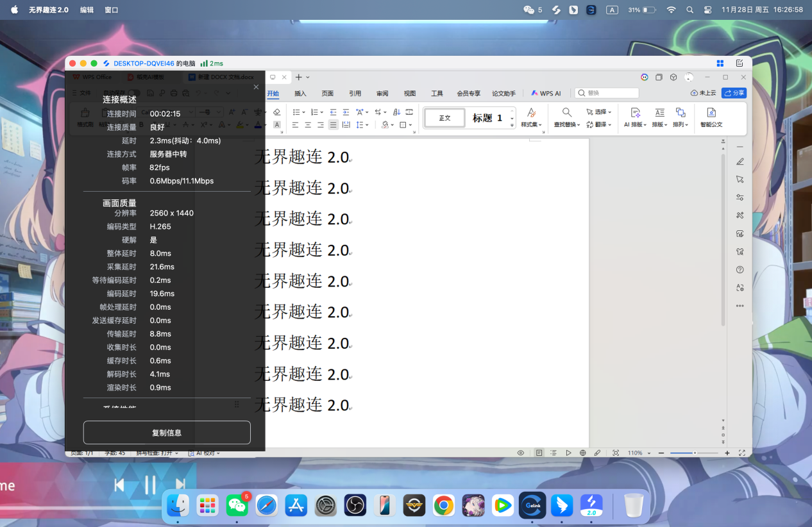Open the 智能公文 tool
The height and width of the screenshot is (527, 812).
coord(711,117)
